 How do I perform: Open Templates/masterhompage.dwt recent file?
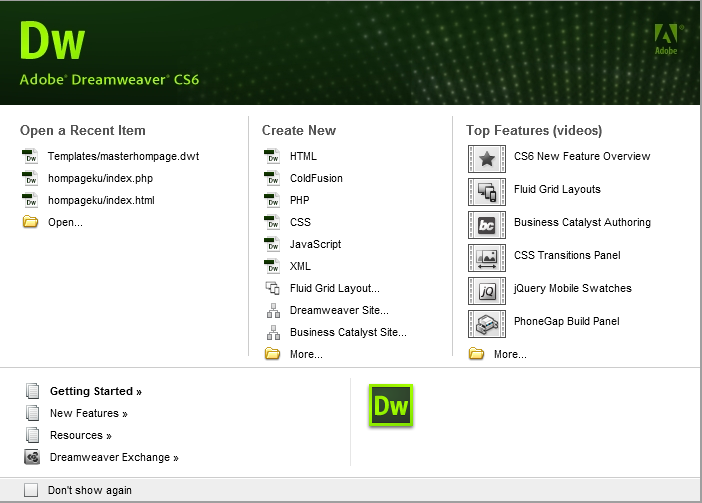point(124,156)
